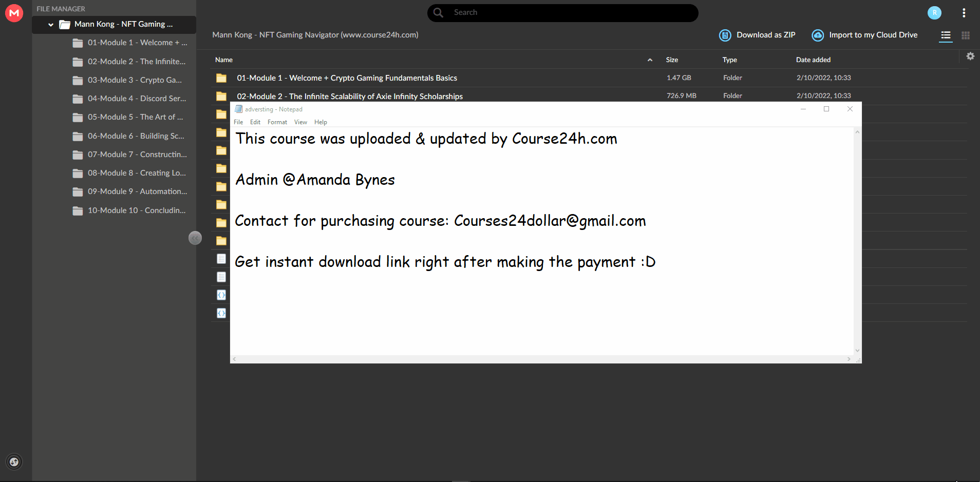
Task: Open 06-Module 6 - Building Sc... folder
Action: pos(129,136)
